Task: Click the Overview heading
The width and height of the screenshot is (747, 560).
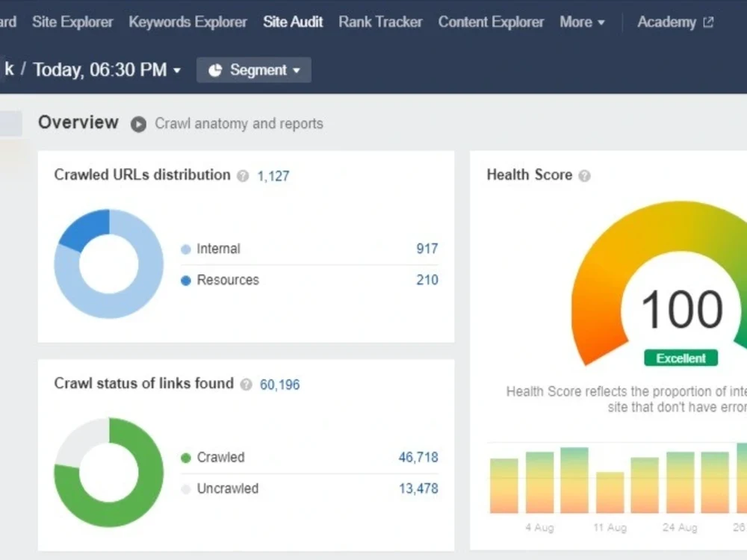Action: (x=78, y=122)
